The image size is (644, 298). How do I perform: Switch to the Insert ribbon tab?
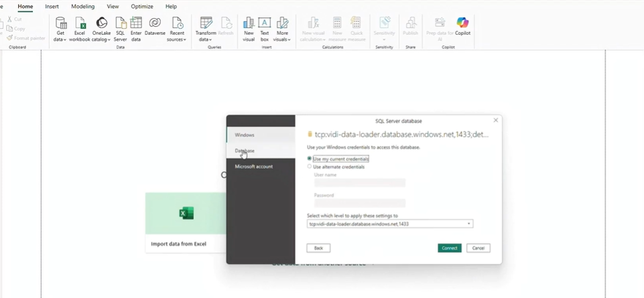point(52,7)
